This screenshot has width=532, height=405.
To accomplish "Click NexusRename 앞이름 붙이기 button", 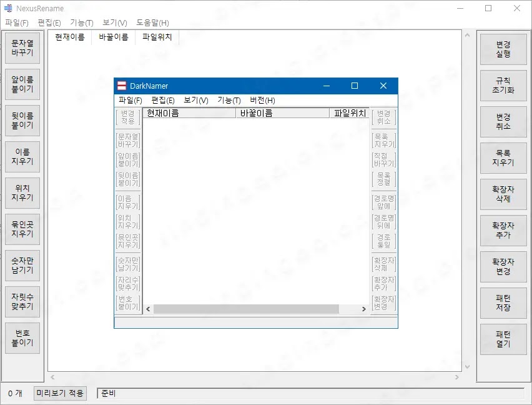I will 22,84.
